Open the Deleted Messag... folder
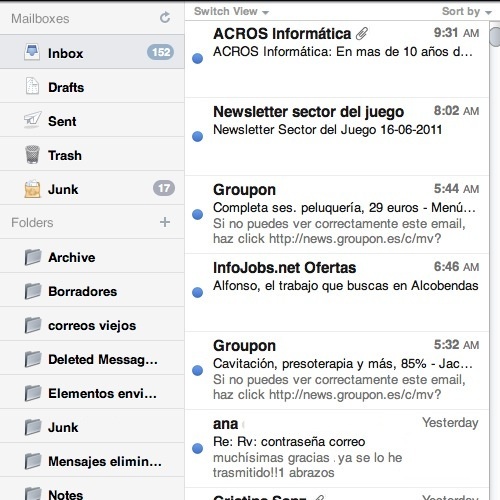 click(92, 358)
